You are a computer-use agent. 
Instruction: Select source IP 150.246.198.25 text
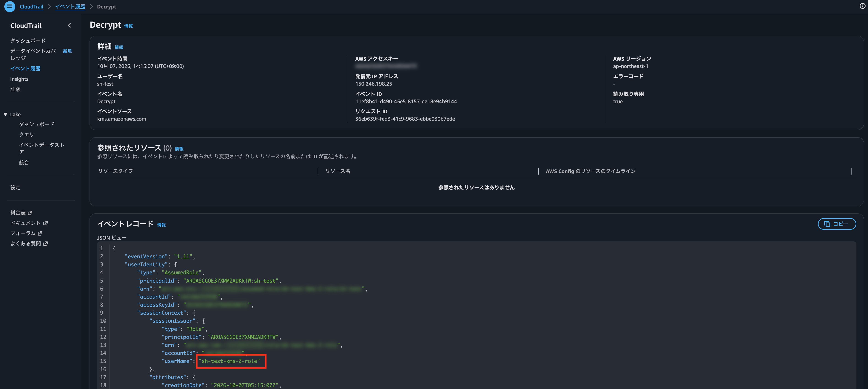point(374,84)
